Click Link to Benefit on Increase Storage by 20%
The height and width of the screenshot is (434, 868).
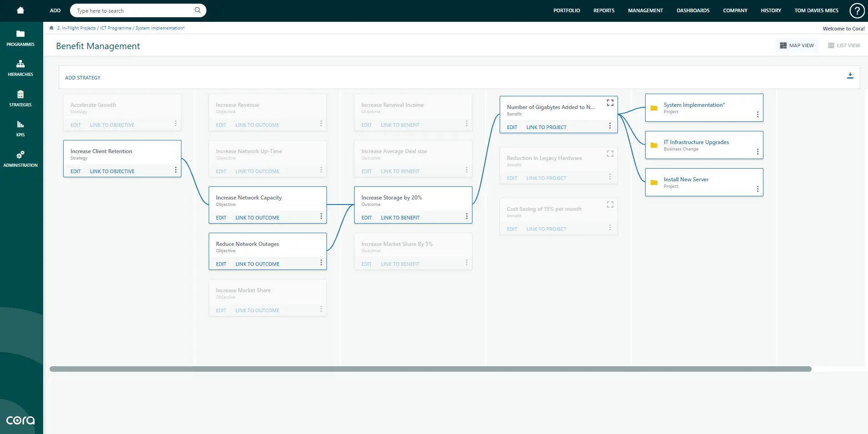pos(400,218)
